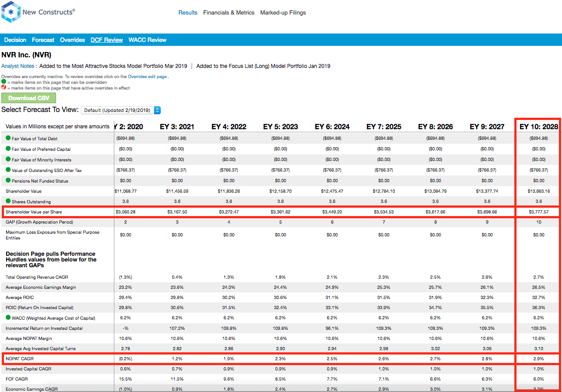
Task: Click the green dot icon in the overrides legend
Action: tap(4, 82)
